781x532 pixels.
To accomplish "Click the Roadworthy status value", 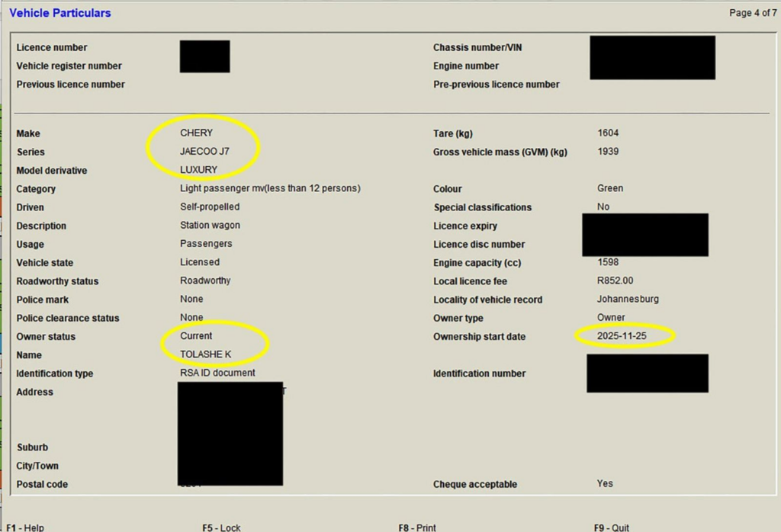I will pyautogui.click(x=205, y=280).
